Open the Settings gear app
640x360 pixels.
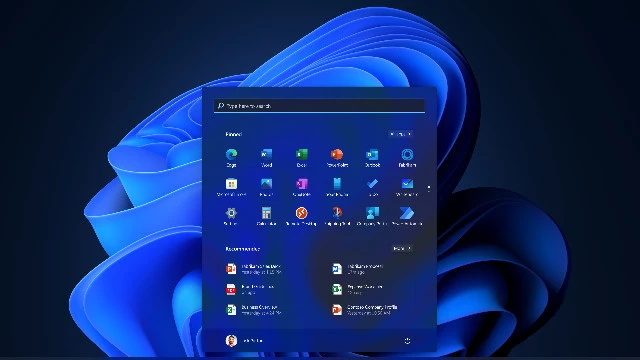pyautogui.click(x=231, y=216)
